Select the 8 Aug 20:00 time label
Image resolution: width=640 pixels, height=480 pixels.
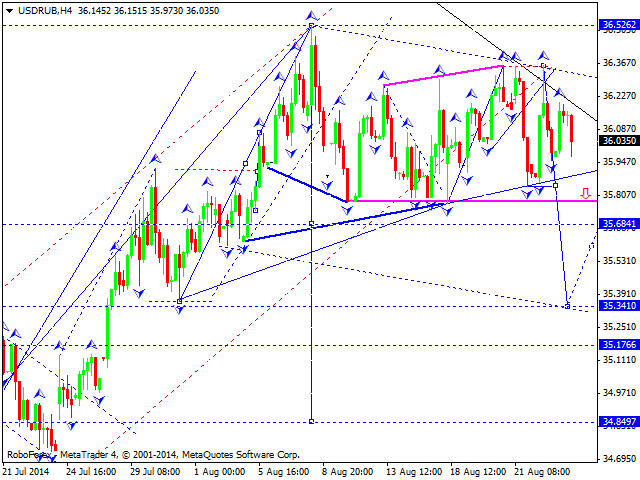(347, 472)
